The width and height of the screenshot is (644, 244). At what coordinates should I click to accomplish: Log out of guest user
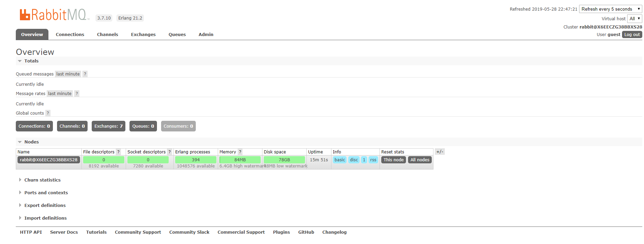click(632, 35)
